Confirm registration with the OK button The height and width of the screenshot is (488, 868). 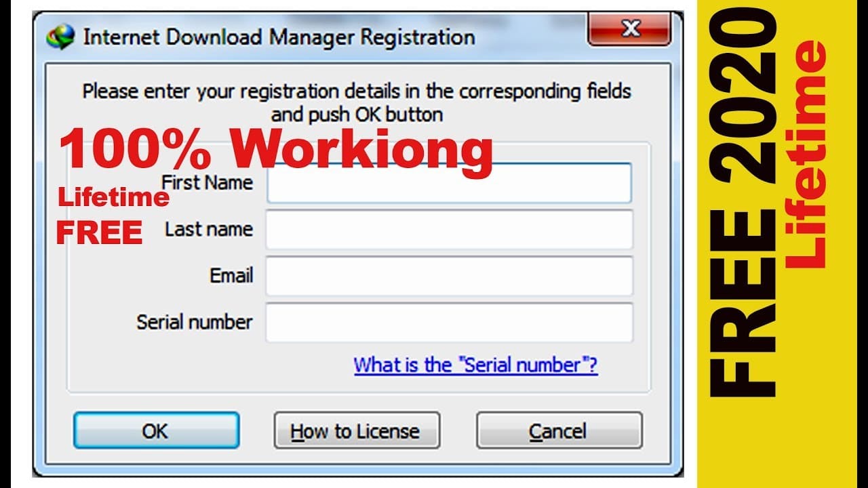coord(156,430)
